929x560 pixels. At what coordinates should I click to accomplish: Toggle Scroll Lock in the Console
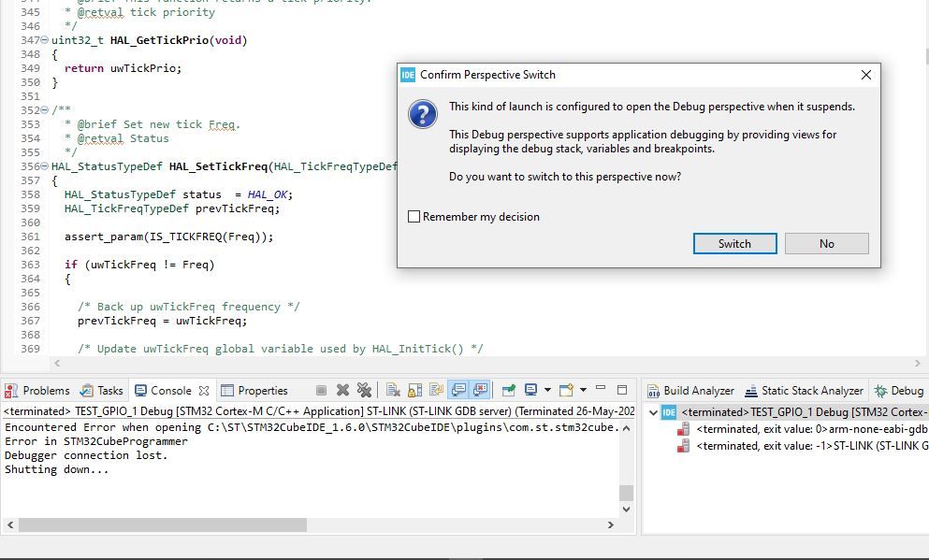point(414,390)
